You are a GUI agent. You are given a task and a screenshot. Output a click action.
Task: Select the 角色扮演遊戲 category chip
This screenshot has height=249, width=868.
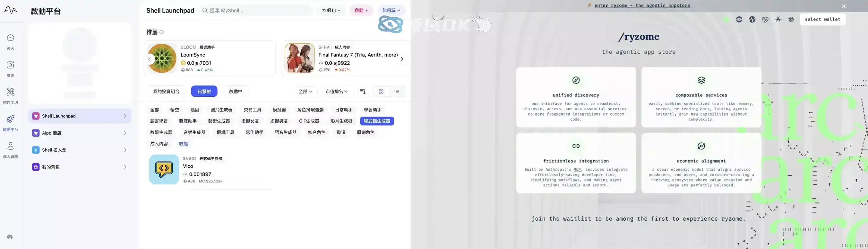pyautogui.click(x=310, y=110)
